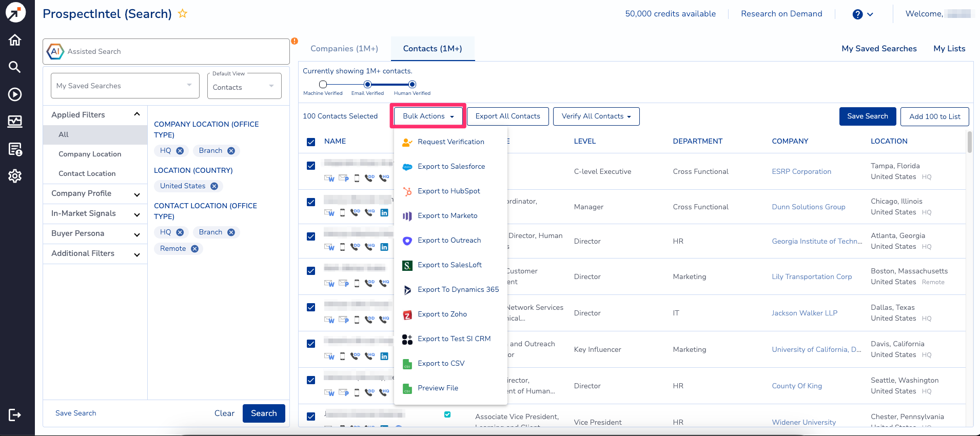This screenshot has height=436, width=980.
Task: Open the home icon in left sidebar
Action: [x=15, y=40]
